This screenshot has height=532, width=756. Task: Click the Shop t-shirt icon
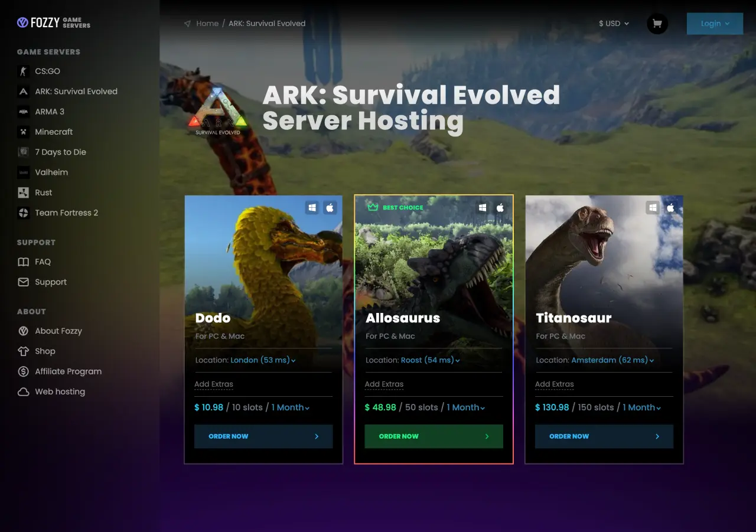(x=23, y=351)
